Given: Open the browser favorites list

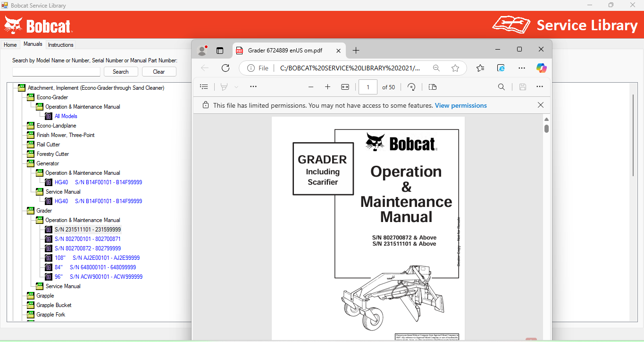Looking at the screenshot, I should tap(480, 68).
